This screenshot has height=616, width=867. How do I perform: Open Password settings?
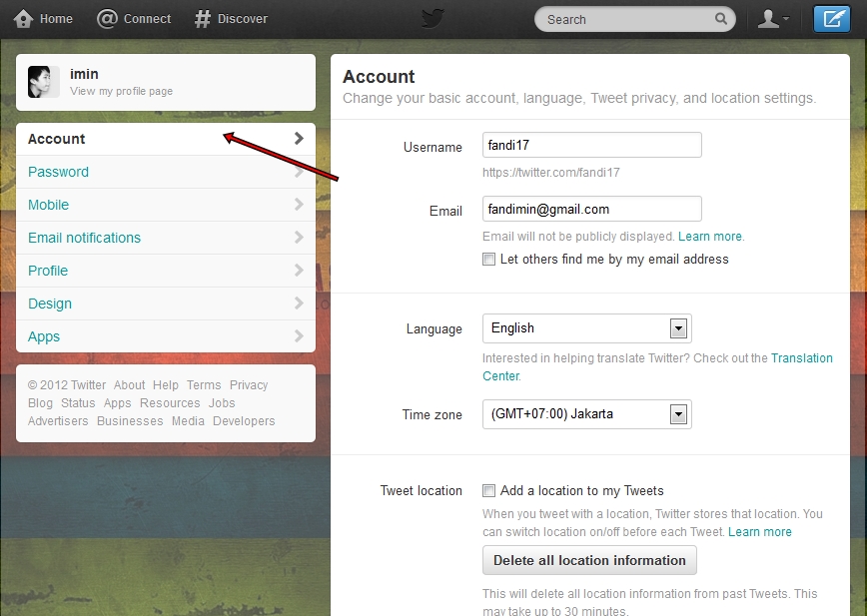click(x=166, y=172)
